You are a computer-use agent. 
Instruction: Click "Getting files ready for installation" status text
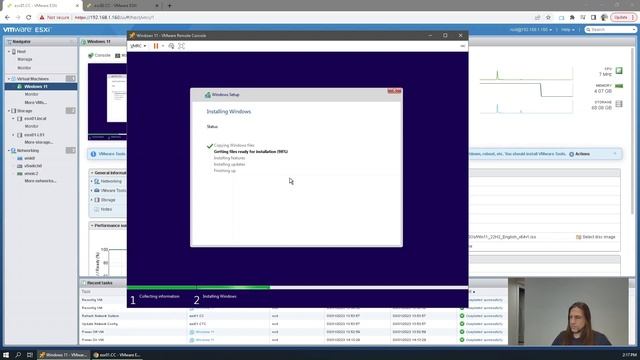(x=251, y=151)
